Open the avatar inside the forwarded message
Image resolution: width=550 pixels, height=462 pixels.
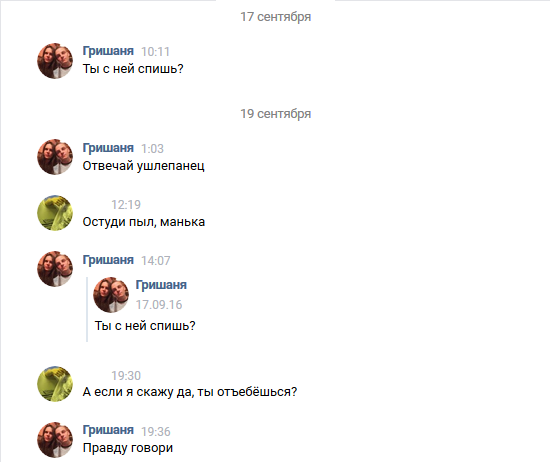pyautogui.click(x=111, y=295)
